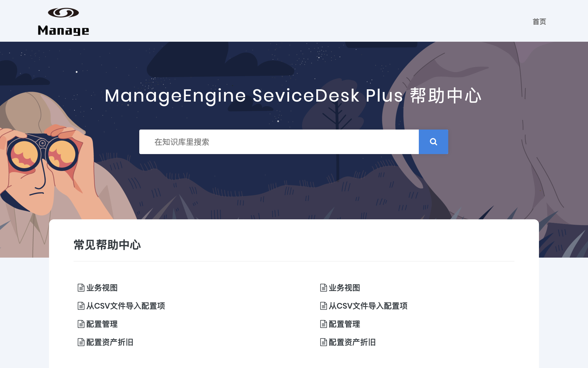This screenshot has height=368, width=588.
Task: Click the 常见帮助中心 section heading
Action: [107, 245]
